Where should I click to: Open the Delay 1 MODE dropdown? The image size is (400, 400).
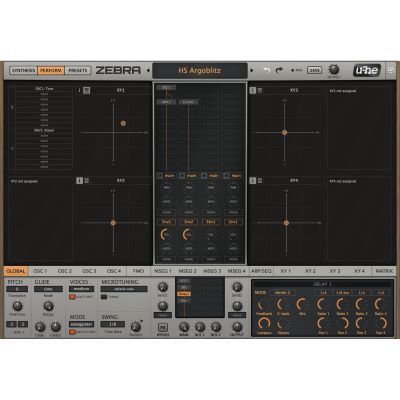(x=283, y=292)
